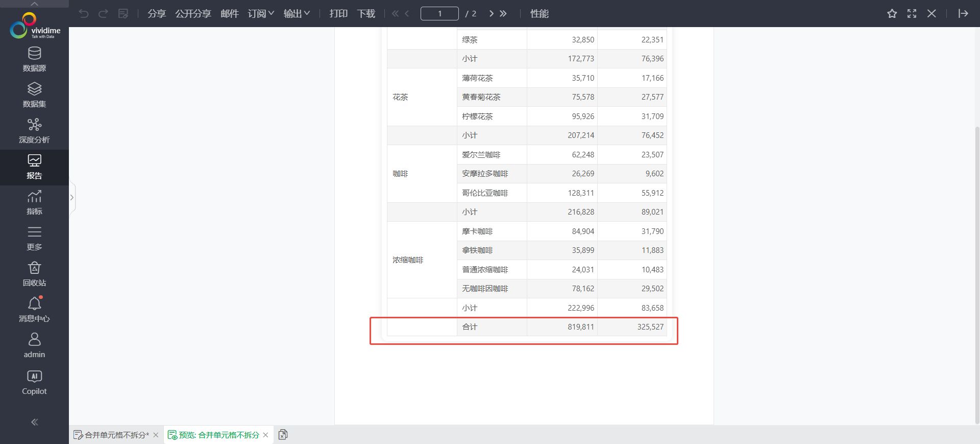The image size is (980, 444).
Task: Open the 数据集 dataset section
Action: (34, 95)
